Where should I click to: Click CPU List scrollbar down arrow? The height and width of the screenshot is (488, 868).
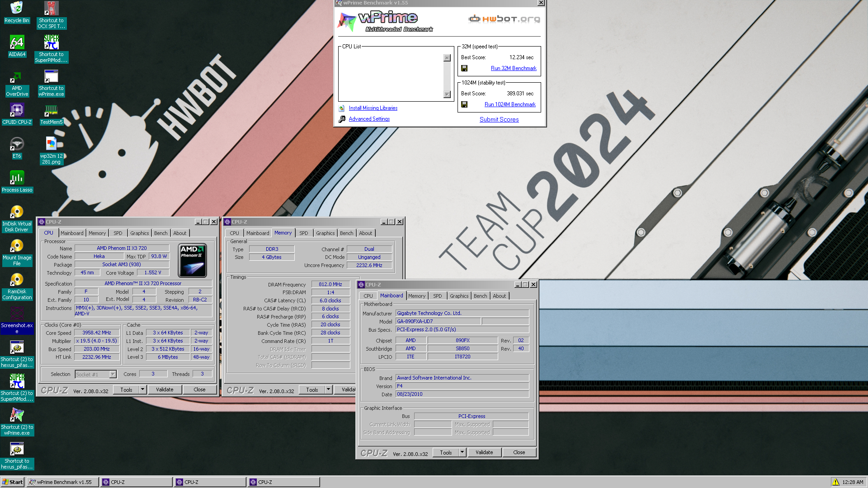click(447, 94)
